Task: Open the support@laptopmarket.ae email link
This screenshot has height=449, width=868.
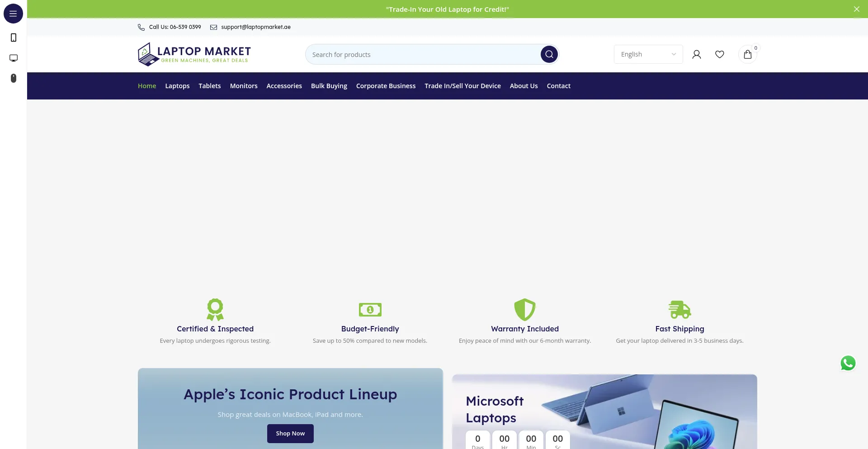Action: click(255, 27)
